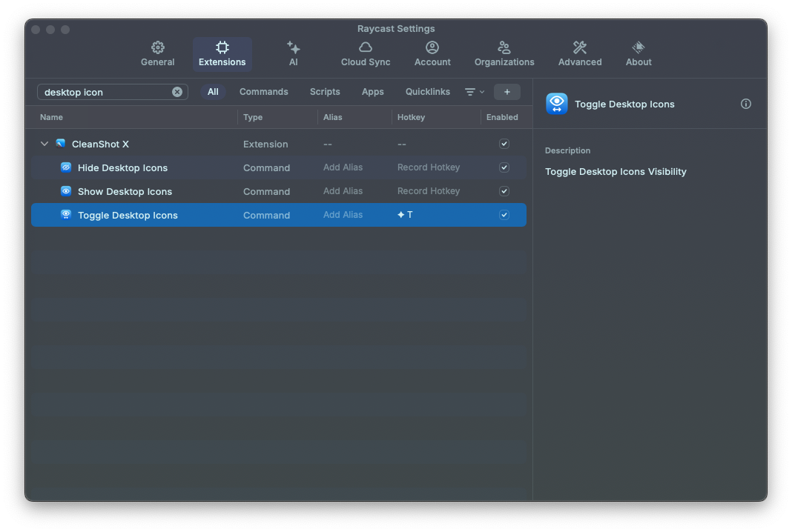Clear the search field with the X icon
Screen dimensions: 792x532
[x=176, y=92]
